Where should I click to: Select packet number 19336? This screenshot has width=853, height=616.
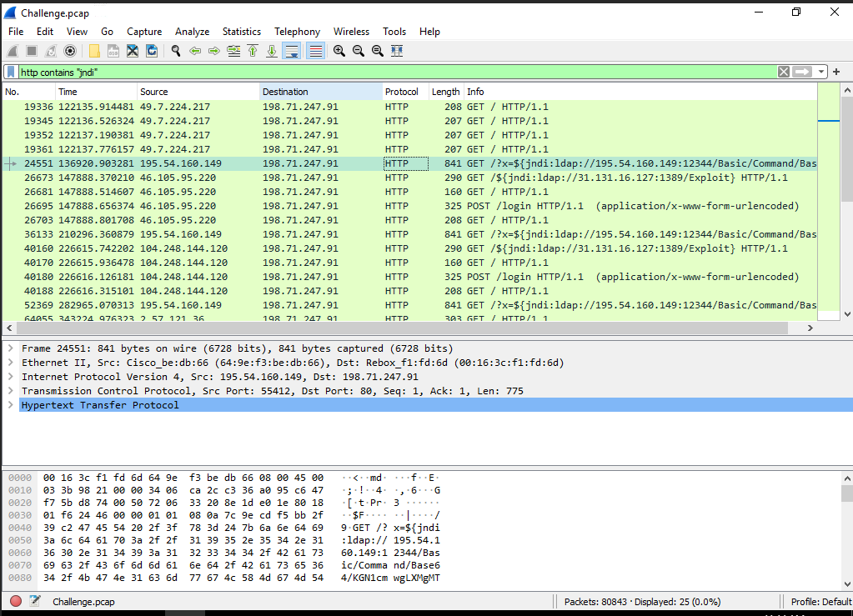409,107
